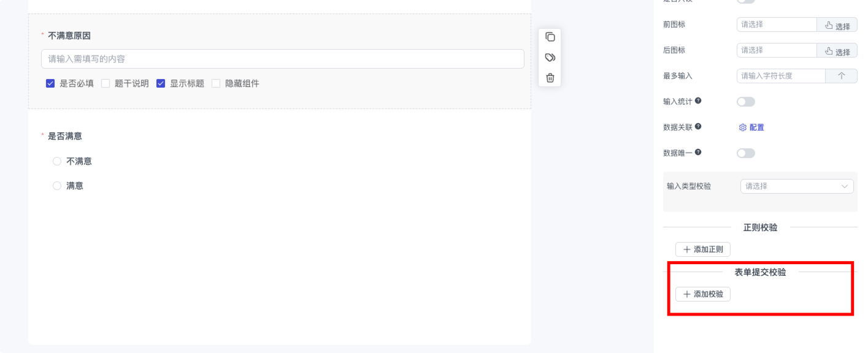Image resolution: width=868 pixels, height=353 pixels.
Task: Click the 不满意原因 text input field
Action: point(282,59)
